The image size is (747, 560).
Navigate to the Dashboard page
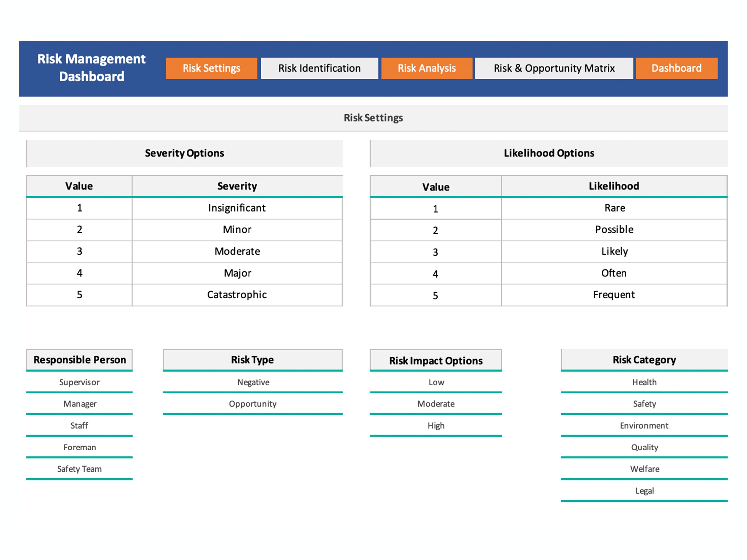676,68
